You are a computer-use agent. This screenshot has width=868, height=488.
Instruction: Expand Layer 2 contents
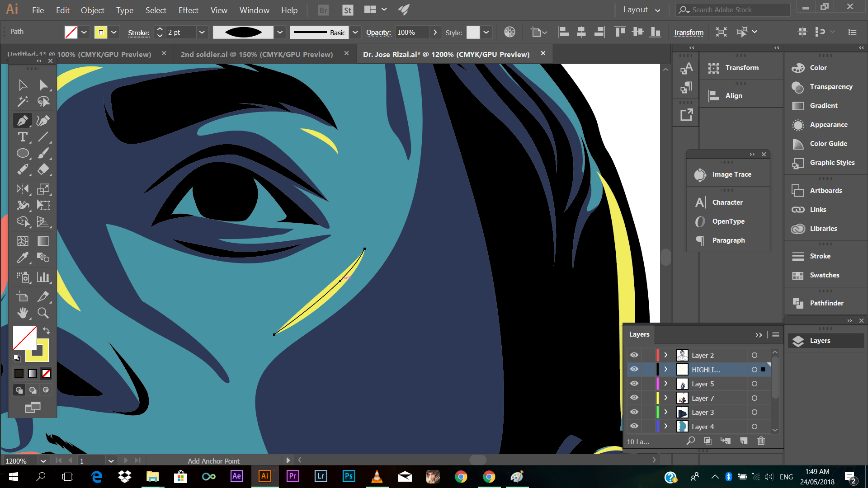pos(666,355)
